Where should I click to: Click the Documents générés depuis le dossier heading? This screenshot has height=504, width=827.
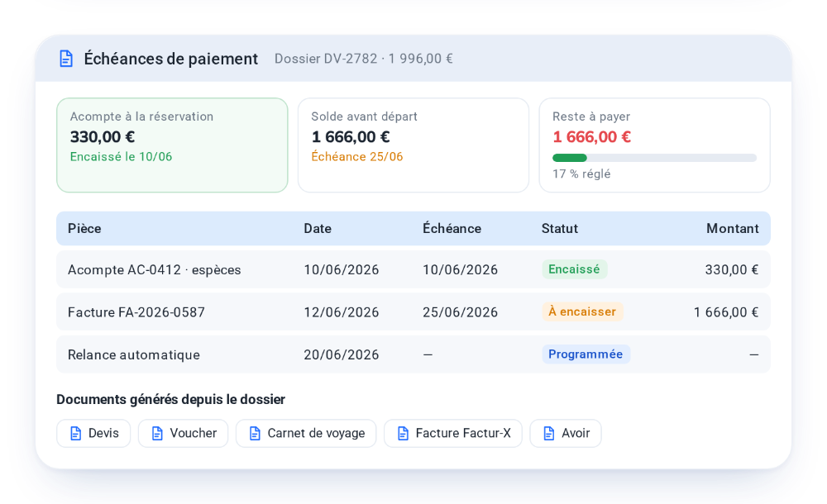171,400
